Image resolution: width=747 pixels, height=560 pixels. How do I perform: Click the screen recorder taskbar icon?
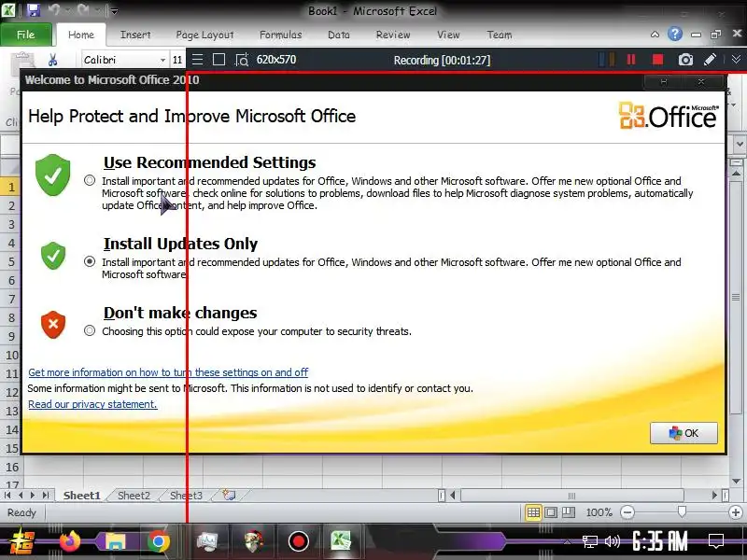click(298, 541)
